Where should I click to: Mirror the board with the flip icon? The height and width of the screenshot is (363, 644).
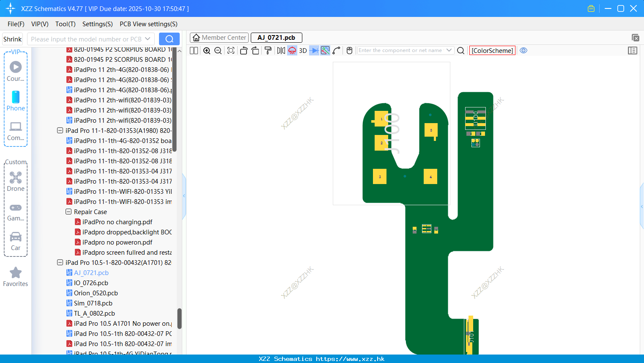[281, 50]
